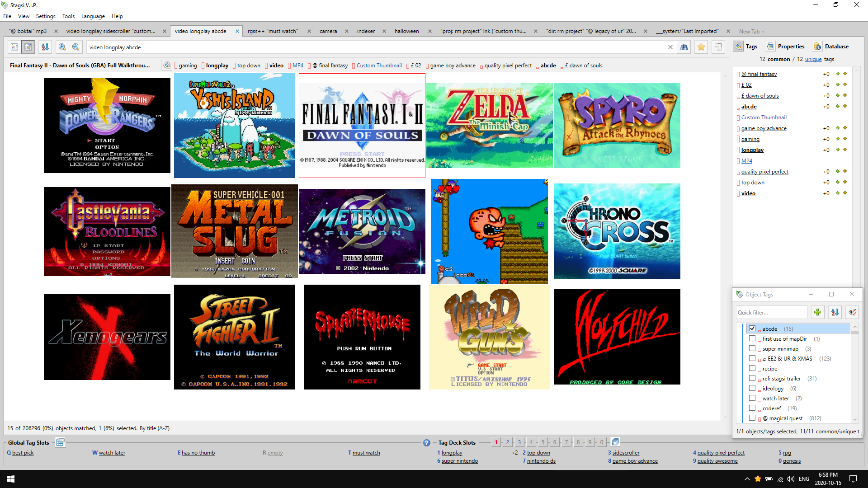The width and height of the screenshot is (868, 488).
Task: Zoom out thumbnails with magnifier minus
Action: [x=76, y=47]
